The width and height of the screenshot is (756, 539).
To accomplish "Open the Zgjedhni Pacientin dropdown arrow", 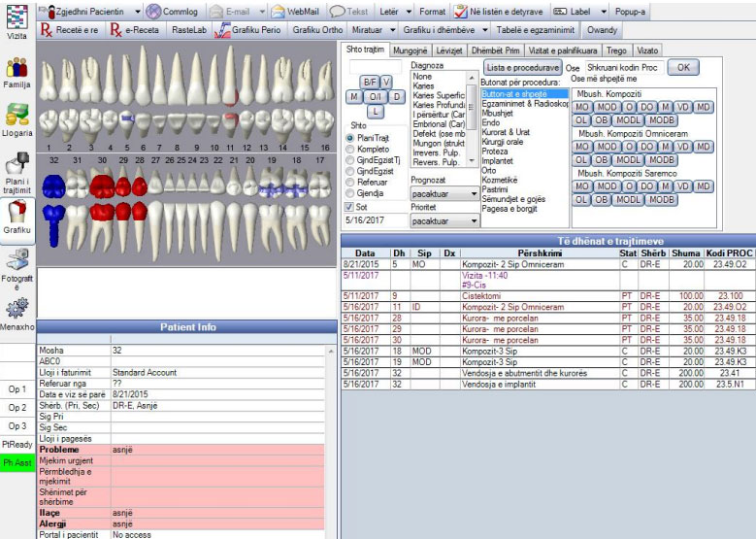I will (x=136, y=12).
